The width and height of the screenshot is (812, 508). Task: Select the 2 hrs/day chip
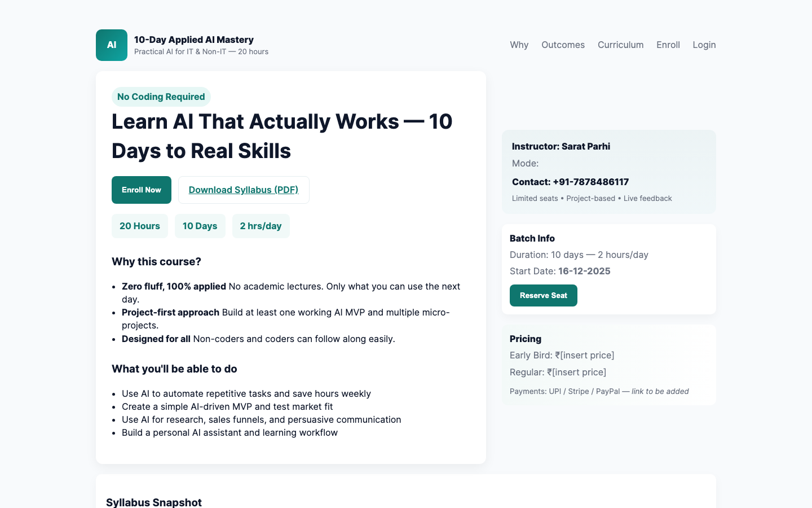261,226
